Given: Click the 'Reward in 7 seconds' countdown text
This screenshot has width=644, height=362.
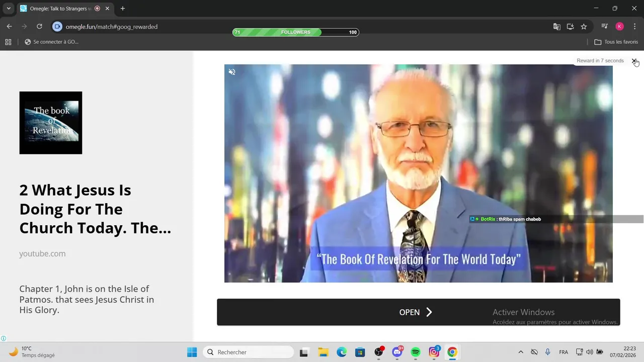Looking at the screenshot, I should (600, 61).
